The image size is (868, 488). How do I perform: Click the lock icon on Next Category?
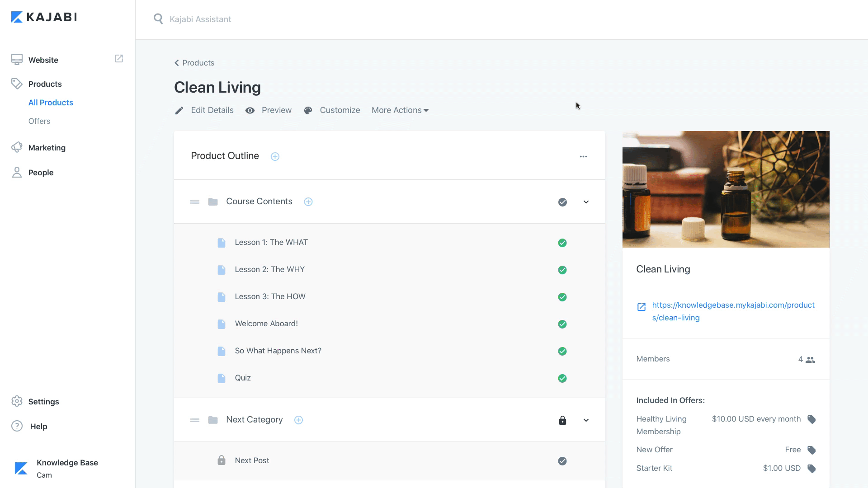tap(562, 420)
